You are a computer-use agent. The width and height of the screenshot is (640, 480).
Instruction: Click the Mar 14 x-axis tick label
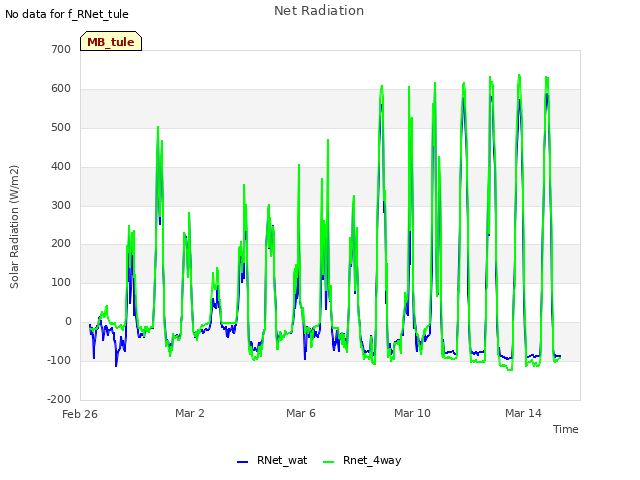coord(523,413)
